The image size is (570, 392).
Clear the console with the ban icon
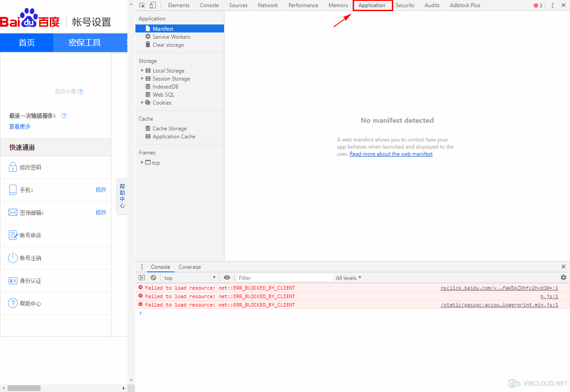coord(153,278)
